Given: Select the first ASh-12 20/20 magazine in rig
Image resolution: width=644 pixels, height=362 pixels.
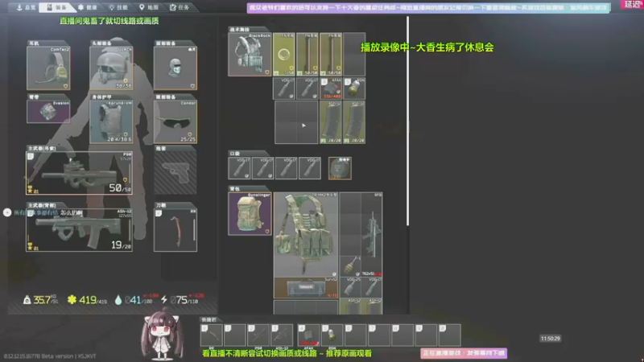Looking at the screenshot, I should click(331, 122).
